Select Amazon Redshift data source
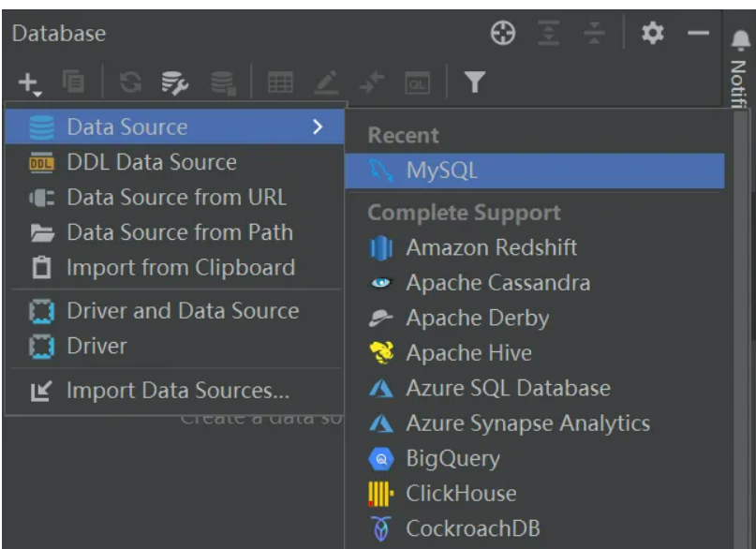The height and width of the screenshot is (549, 756). coord(535,247)
